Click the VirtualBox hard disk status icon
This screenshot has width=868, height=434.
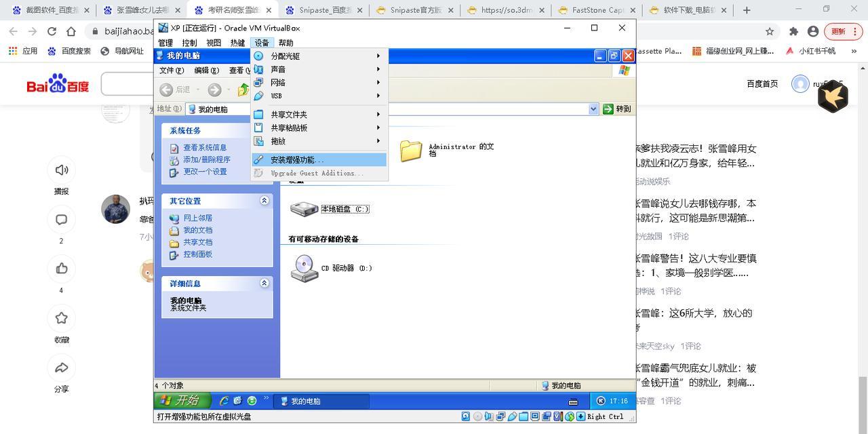[466, 417]
